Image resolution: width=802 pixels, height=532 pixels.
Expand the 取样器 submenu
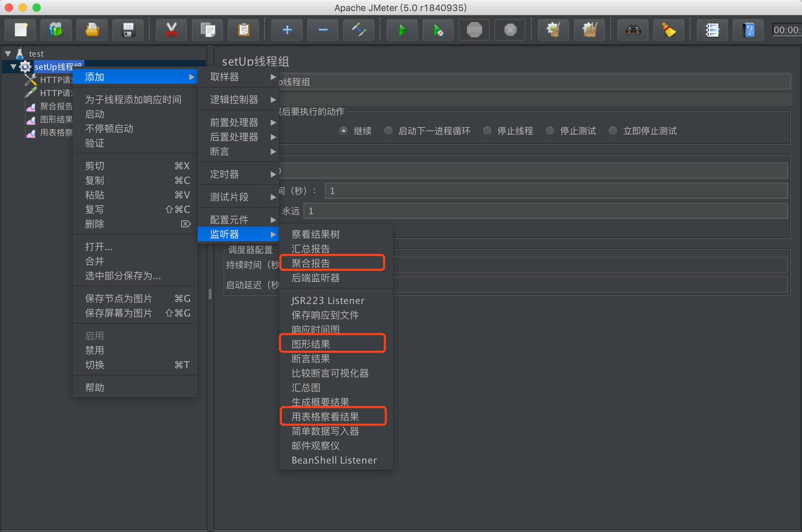tap(238, 77)
